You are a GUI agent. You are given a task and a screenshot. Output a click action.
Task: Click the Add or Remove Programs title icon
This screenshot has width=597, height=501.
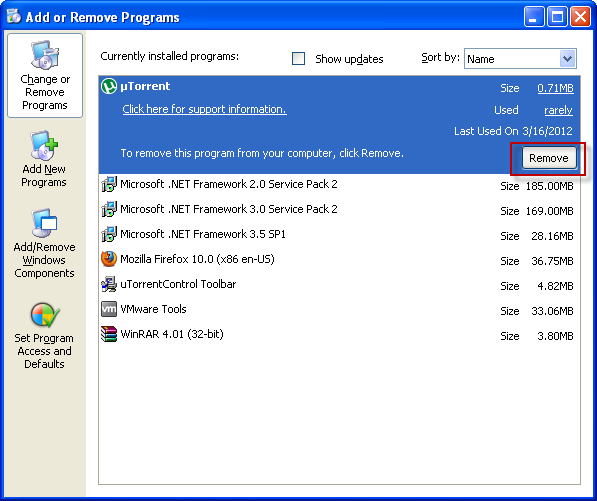14,16
